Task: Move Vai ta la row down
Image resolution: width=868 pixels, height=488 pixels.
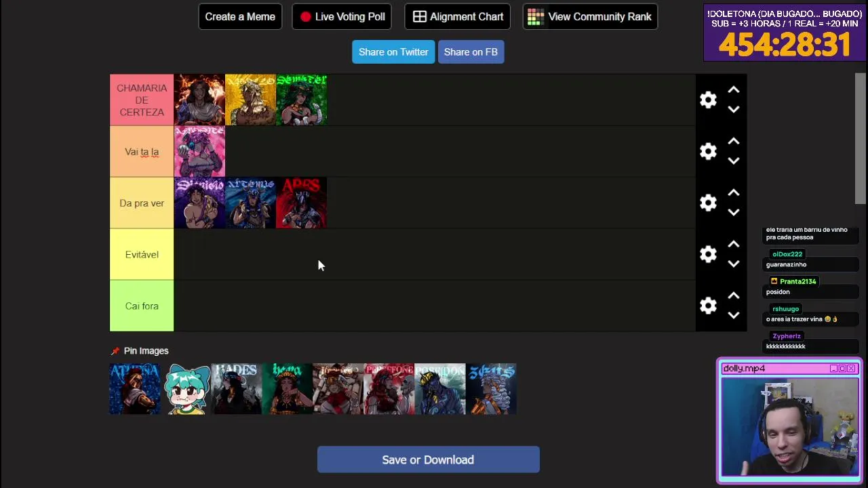Action: tap(733, 161)
